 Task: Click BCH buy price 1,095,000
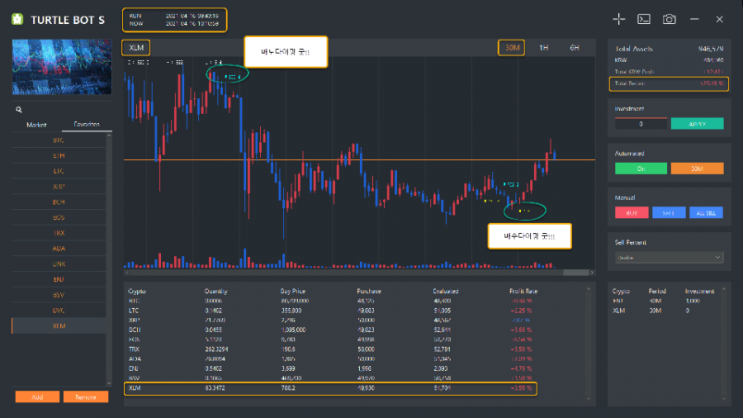tap(293, 330)
